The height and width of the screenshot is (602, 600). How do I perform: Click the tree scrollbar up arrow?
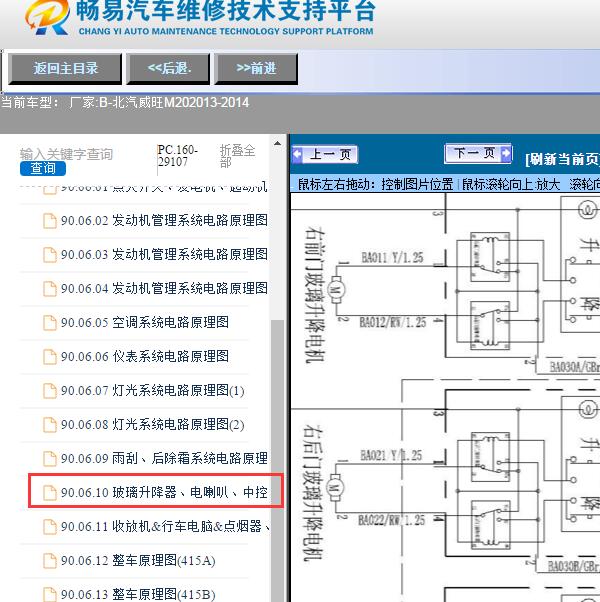tap(278, 144)
